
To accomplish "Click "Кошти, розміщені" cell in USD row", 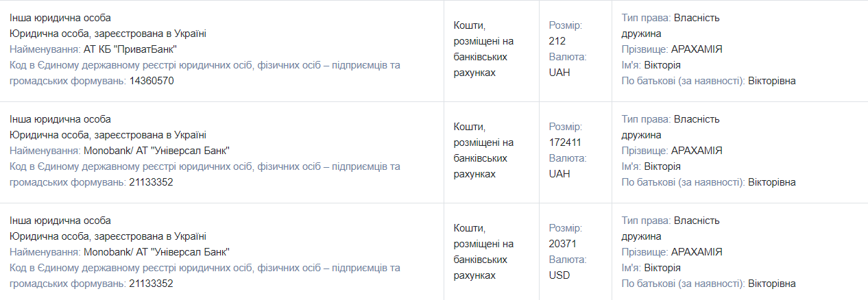I will 483,251.
